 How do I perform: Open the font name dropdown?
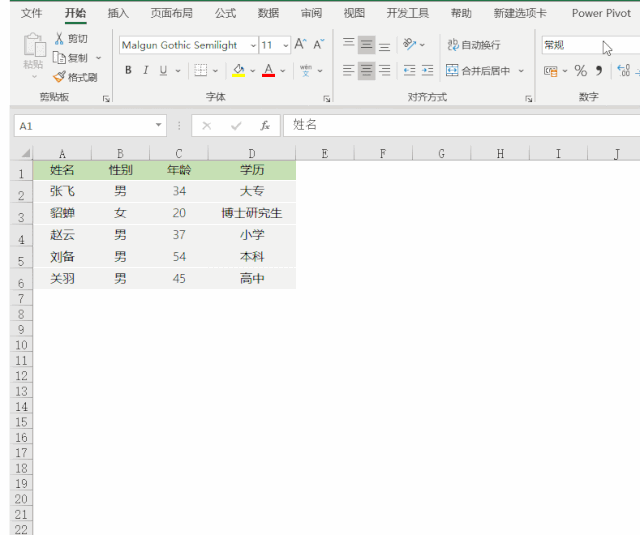pos(253,45)
